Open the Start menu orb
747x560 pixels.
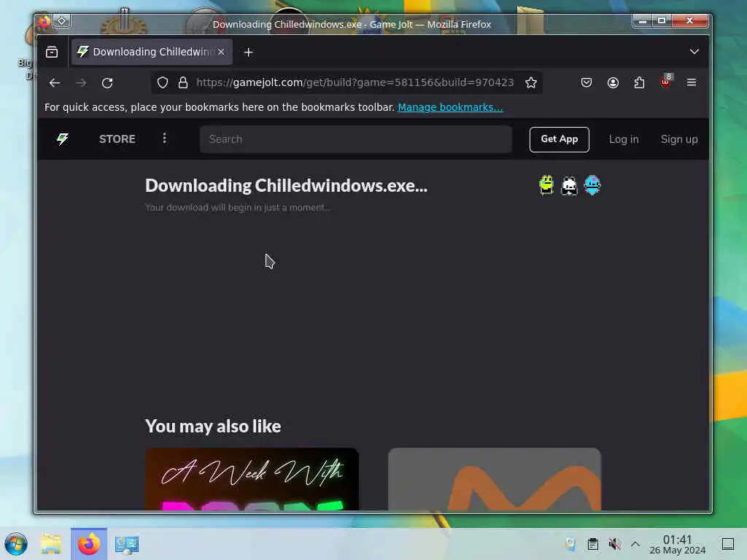pyautogui.click(x=16, y=544)
